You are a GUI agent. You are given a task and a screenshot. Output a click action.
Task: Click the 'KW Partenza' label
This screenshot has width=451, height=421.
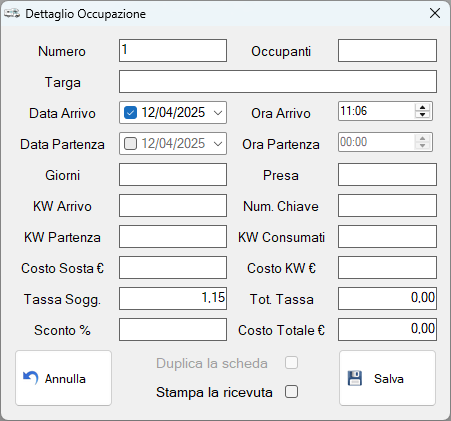pyautogui.click(x=62, y=237)
